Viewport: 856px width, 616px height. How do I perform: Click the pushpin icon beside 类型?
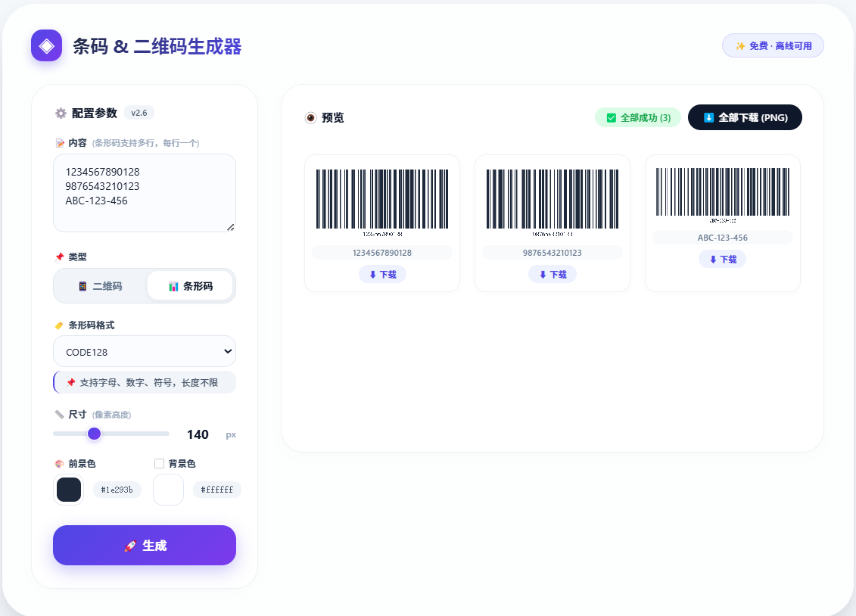point(60,257)
